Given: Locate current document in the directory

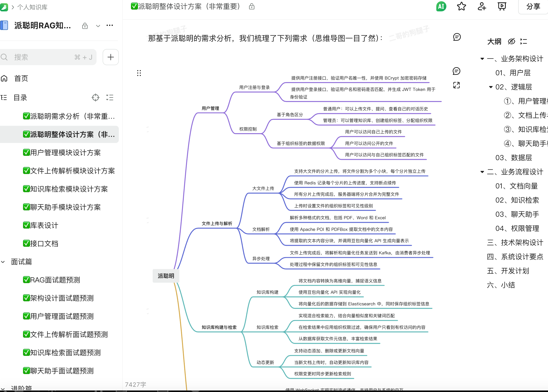Looking at the screenshot, I should 96,97.
